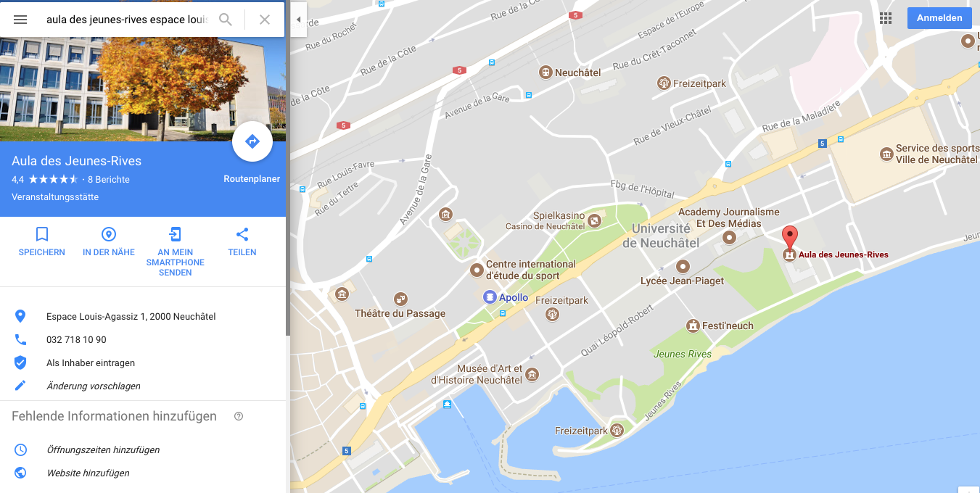Image resolution: width=980 pixels, height=493 pixels.
Task: Click Website hinzufügen
Action: (x=88, y=473)
